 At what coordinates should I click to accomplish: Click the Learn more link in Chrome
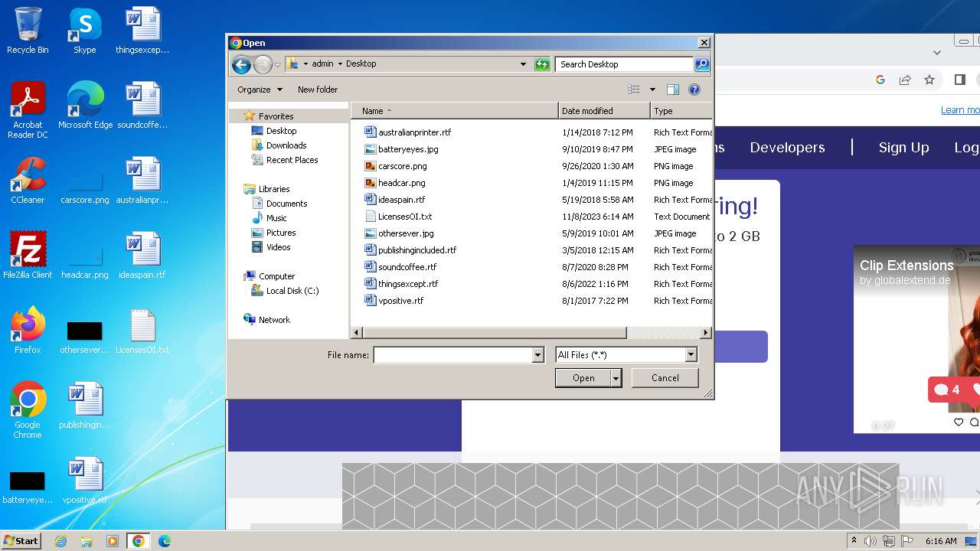point(960,110)
